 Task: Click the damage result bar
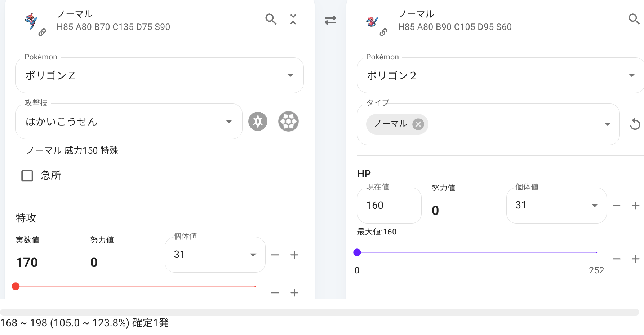click(x=320, y=312)
